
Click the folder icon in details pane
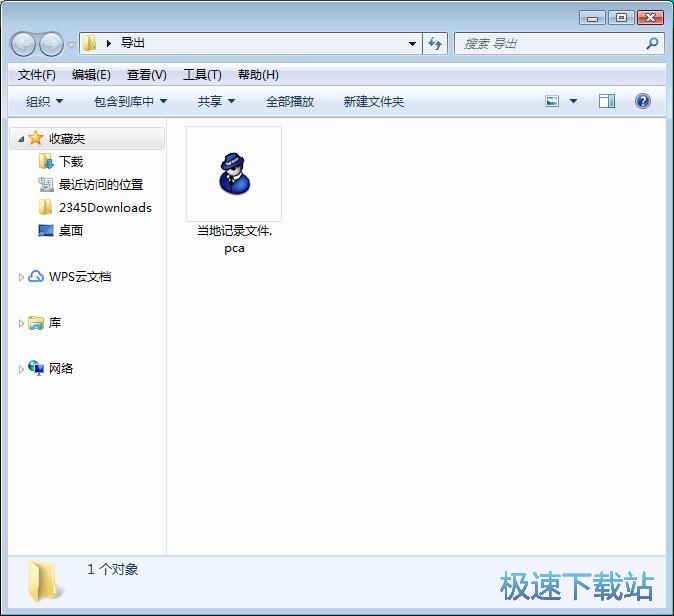coord(44,582)
